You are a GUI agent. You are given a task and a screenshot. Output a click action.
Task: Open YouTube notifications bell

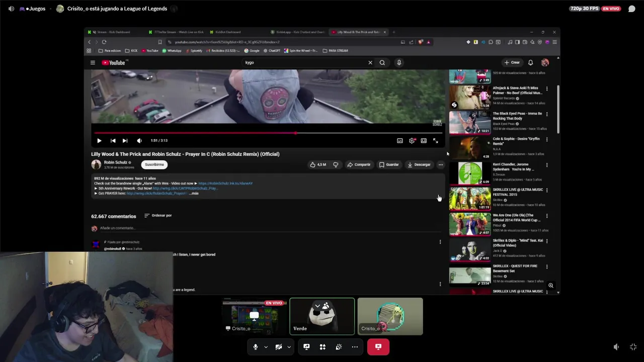[530, 62]
